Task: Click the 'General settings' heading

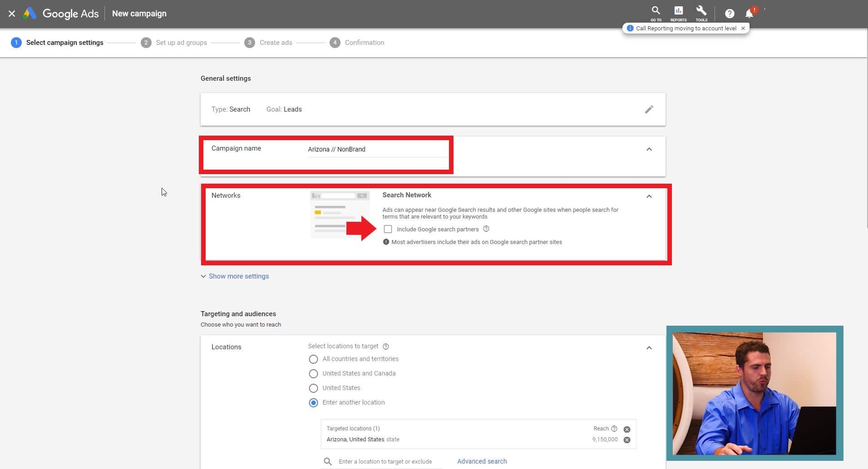Action: coord(226,78)
